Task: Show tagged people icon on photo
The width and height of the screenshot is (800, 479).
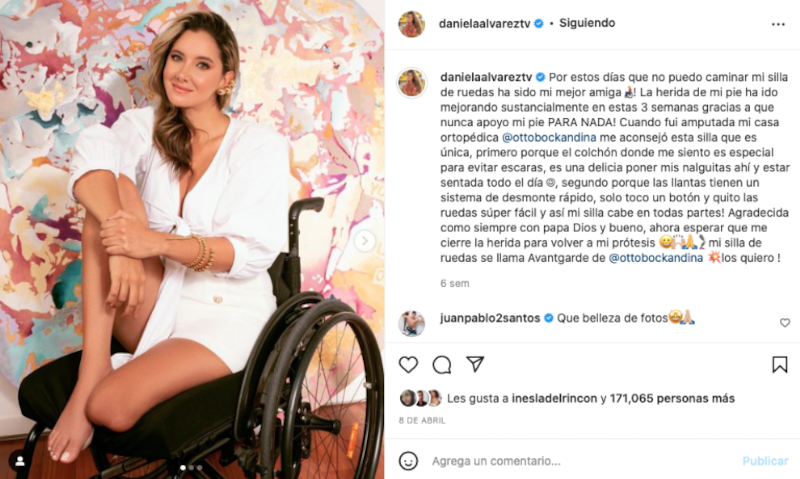Action: coord(20,461)
